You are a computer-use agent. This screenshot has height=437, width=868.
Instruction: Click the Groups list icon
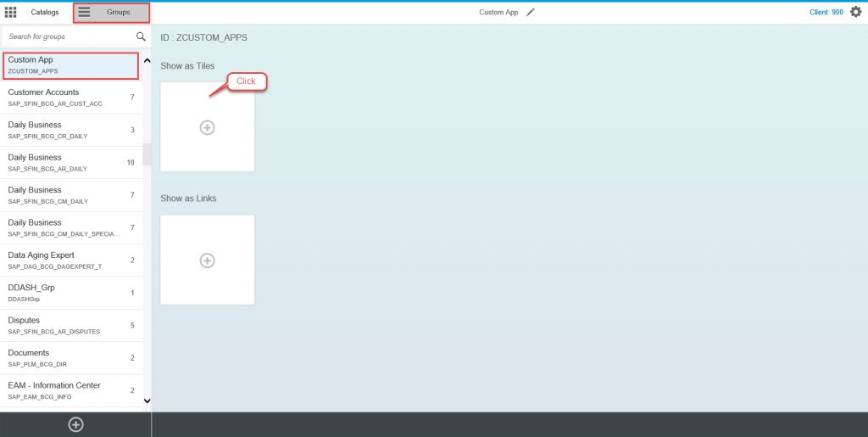[x=84, y=12]
